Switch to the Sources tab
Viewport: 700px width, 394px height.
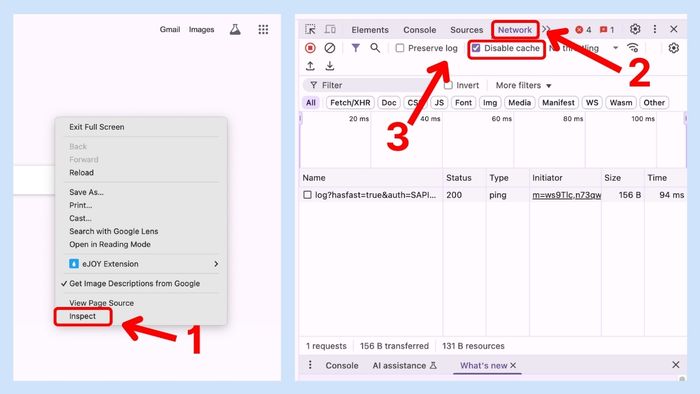[467, 30]
